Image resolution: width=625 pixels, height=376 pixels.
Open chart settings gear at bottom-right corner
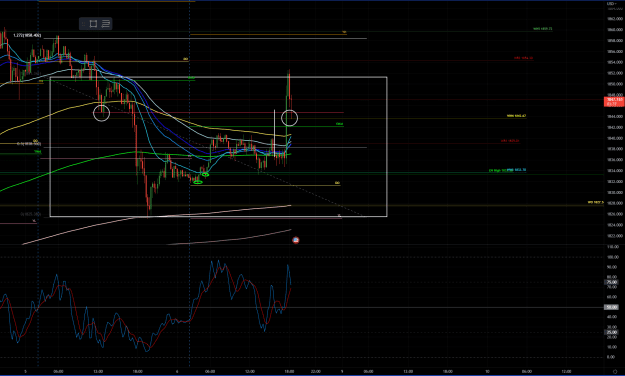[x=615, y=371]
